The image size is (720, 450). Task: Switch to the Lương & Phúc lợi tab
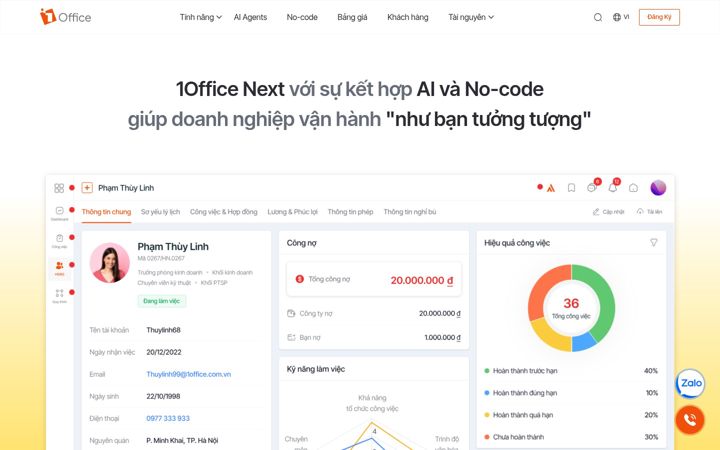tap(292, 212)
